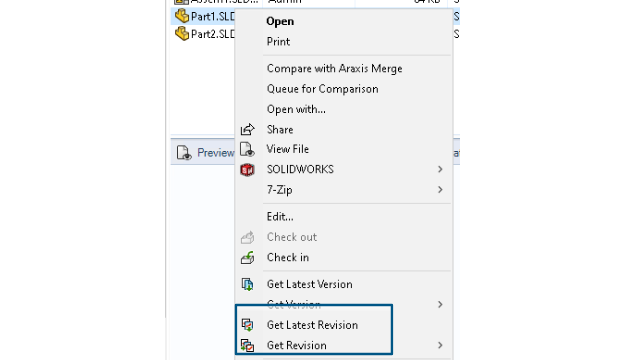
Task: Expand the 7-Zip submenu arrow
Action: [x=440, y=189]
